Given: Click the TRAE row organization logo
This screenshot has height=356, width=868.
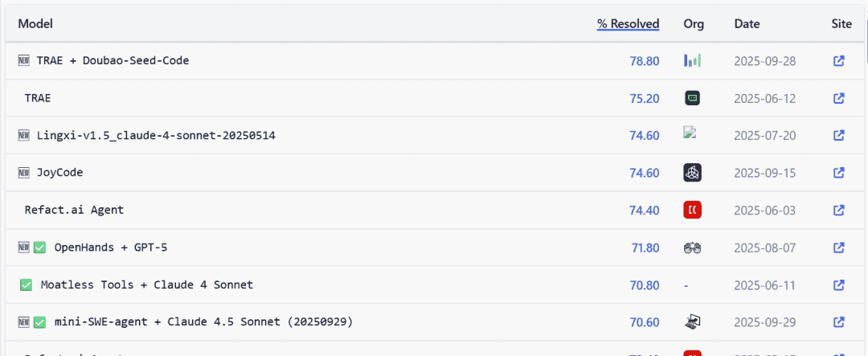Looking at the screenshot, I should pyautogui.click(x=692, y=98).
